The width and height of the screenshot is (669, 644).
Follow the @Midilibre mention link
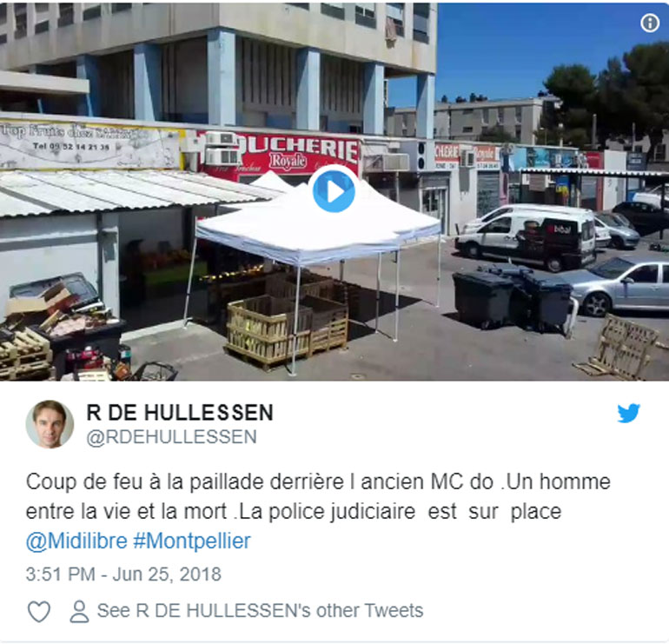click(x=76, y=541)
